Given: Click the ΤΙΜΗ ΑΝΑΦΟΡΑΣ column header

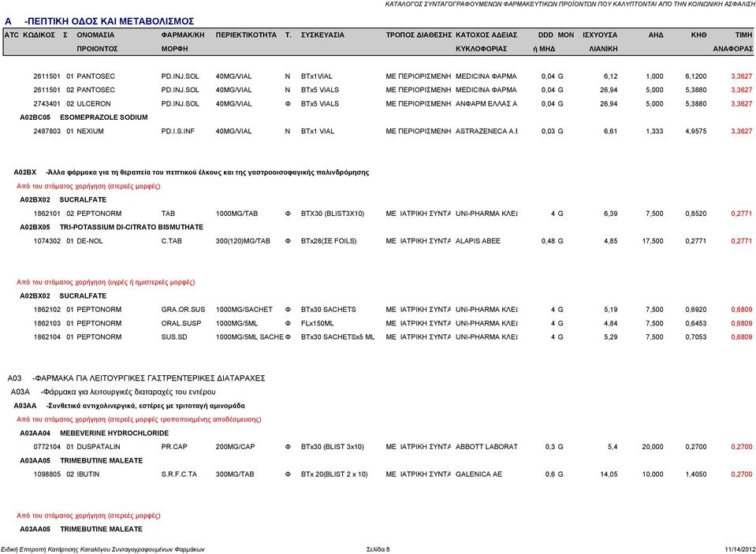Looking at the screenshot, I should [x=733, y=42].
